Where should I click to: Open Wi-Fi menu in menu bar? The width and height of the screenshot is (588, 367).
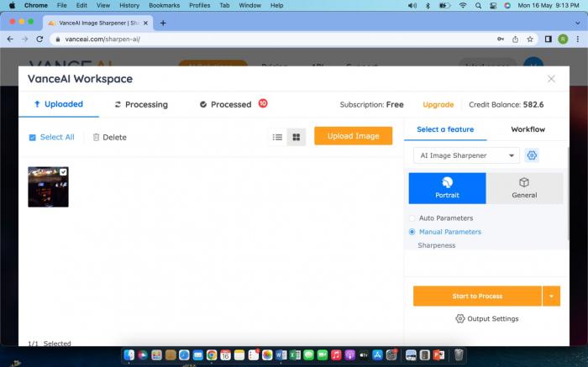pos(463,6)
